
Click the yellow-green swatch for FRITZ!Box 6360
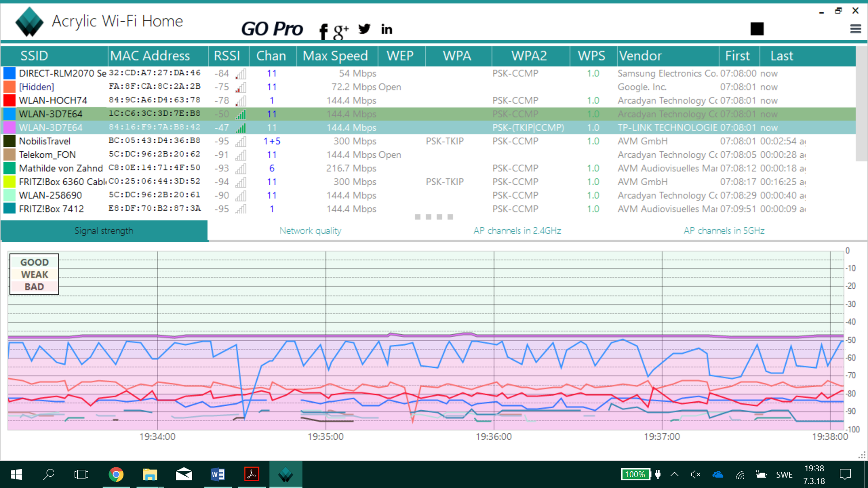pos(9,182)
